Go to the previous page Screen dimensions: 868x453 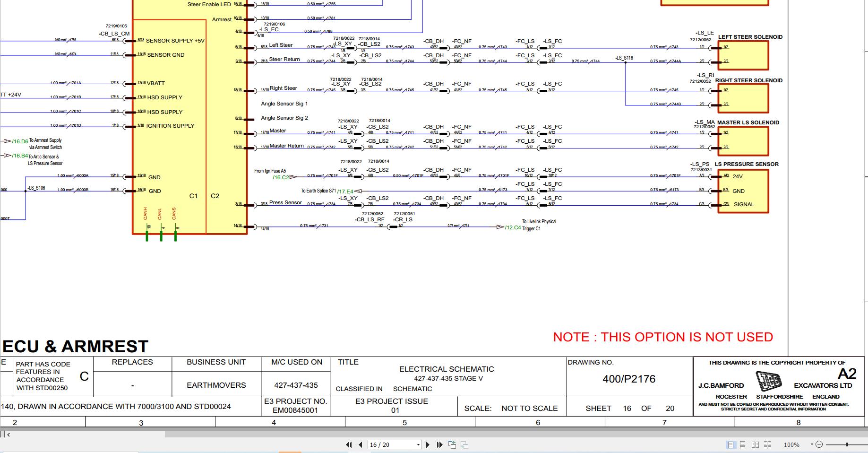(361, 444)
